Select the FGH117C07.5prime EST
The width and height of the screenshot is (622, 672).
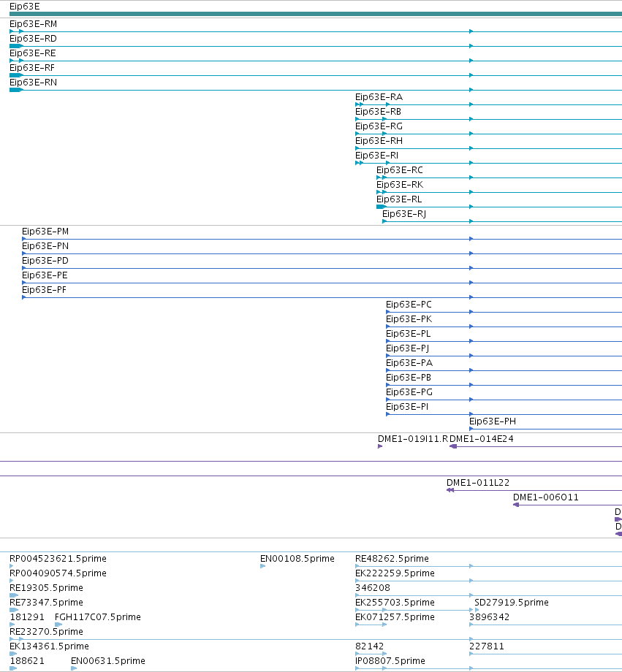[98, 616]
